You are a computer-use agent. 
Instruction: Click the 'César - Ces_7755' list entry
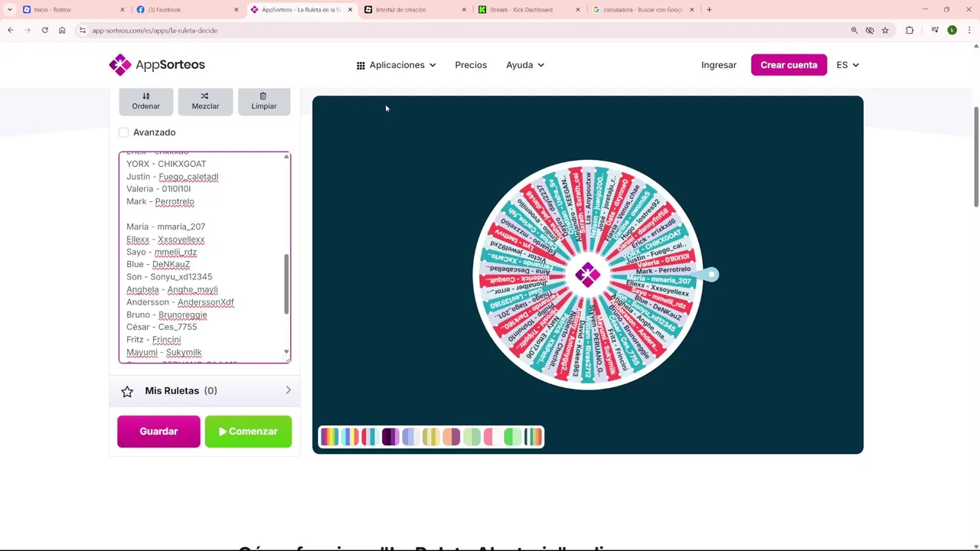point(162,327)
